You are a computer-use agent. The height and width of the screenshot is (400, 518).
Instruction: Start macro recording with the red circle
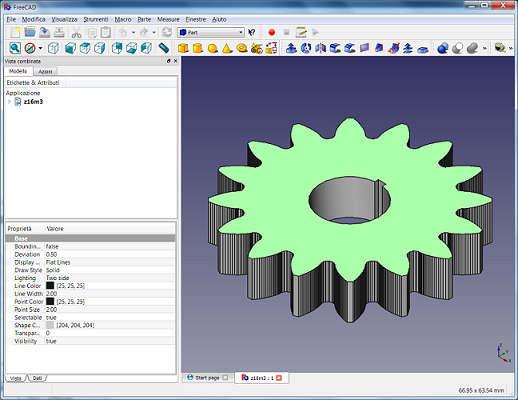[272, 32]
